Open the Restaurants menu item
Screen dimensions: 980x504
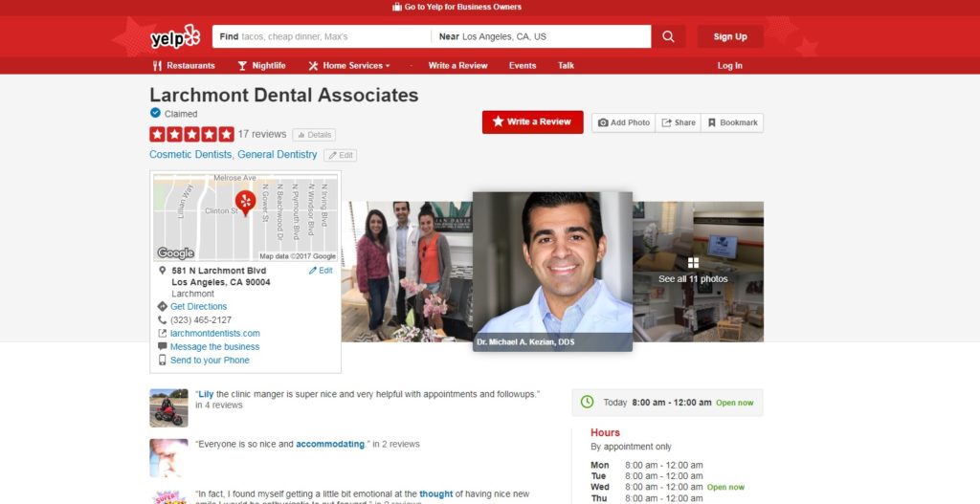coord(184,66)
